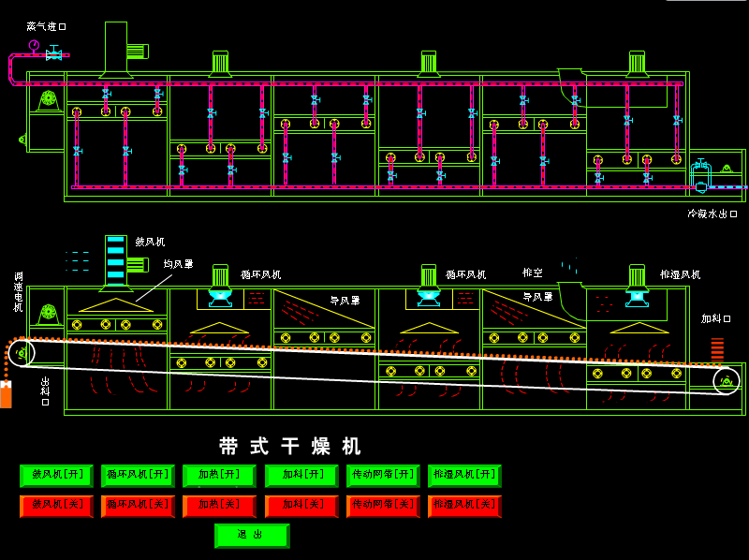Click the right belt roller at feed end
Screen dimensions: 749x560
[x=726, y=381]
